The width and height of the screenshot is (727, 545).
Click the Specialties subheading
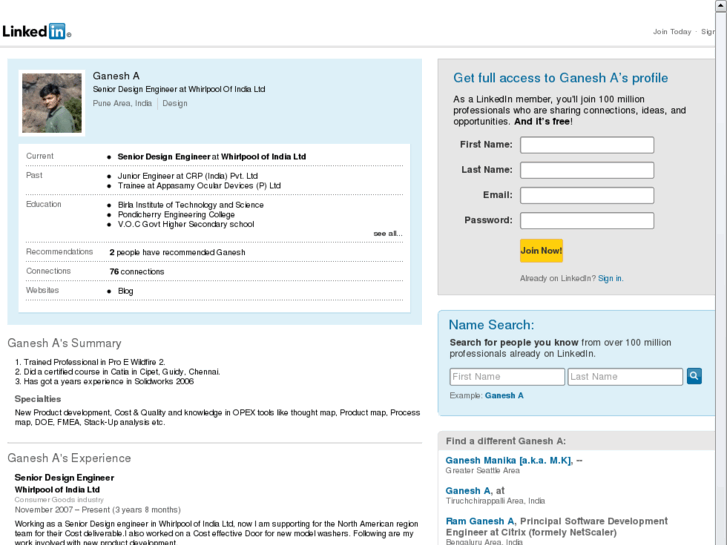point(38,399)
